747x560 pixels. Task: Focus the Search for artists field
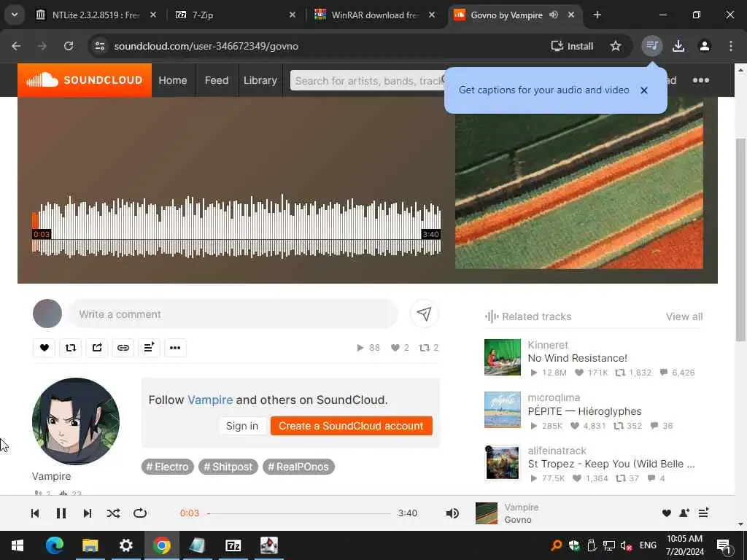click(369, 80)
